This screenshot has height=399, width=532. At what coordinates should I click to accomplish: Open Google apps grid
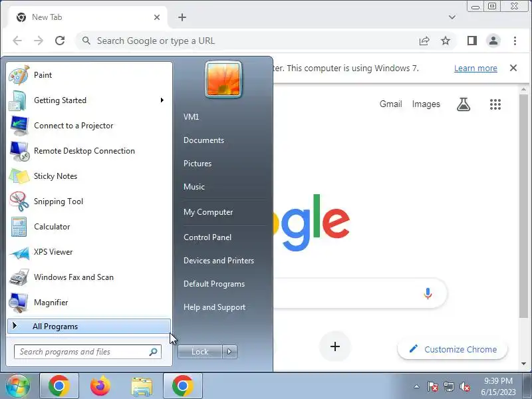tap(495, 104)
